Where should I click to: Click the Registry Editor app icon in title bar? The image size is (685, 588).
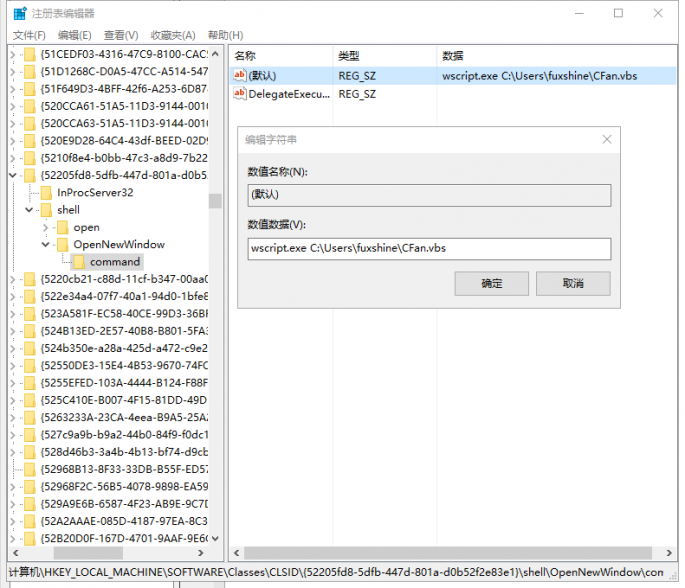20,14
